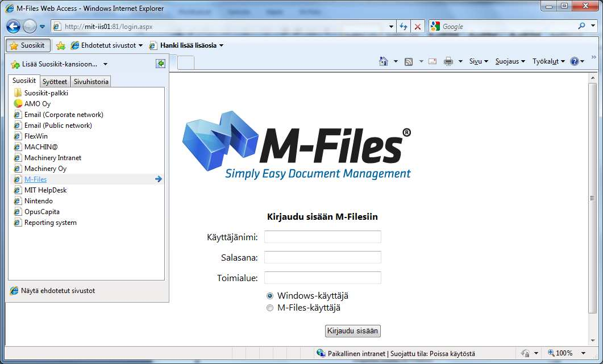Expand the Lisää Suosikit-kansioon dropdown arrow
The image size is (603, 364).
pyautogui.click(x=105, y=64)
